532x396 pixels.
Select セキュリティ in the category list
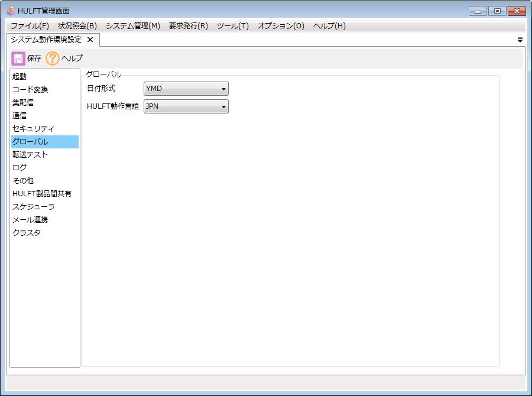tap(45, 129)
